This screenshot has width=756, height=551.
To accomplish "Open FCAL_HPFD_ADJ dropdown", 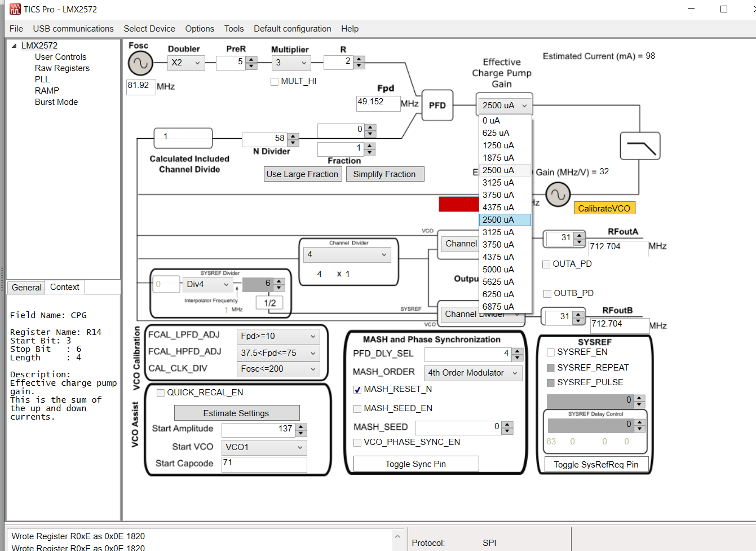I will click(x=278, y=354).
